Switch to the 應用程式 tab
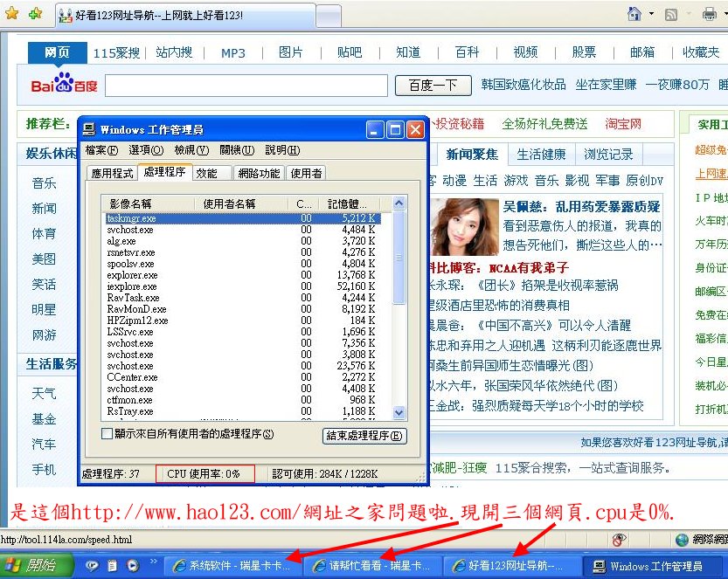Screen dimensions: 728x579 112,174
